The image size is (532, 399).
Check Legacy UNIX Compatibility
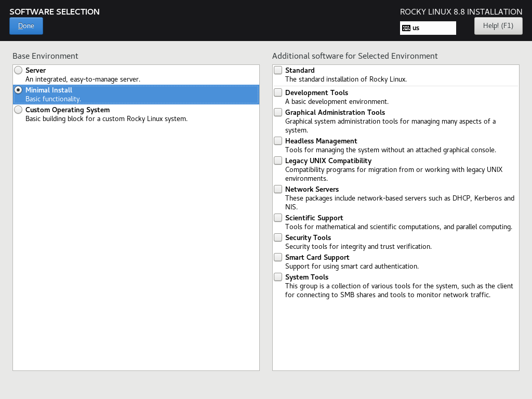278,161
